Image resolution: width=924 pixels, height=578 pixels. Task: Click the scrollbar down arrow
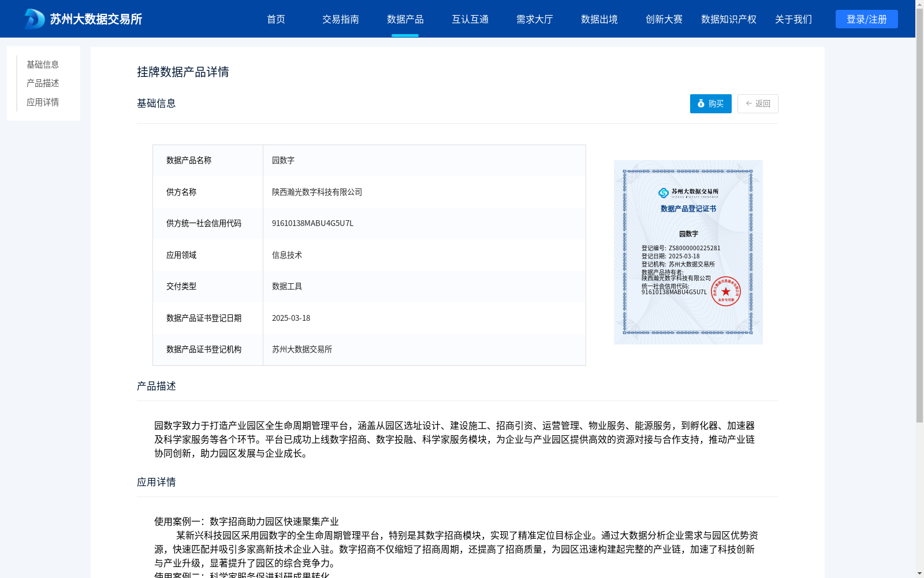pyautogui.click(x=919, y=573)
